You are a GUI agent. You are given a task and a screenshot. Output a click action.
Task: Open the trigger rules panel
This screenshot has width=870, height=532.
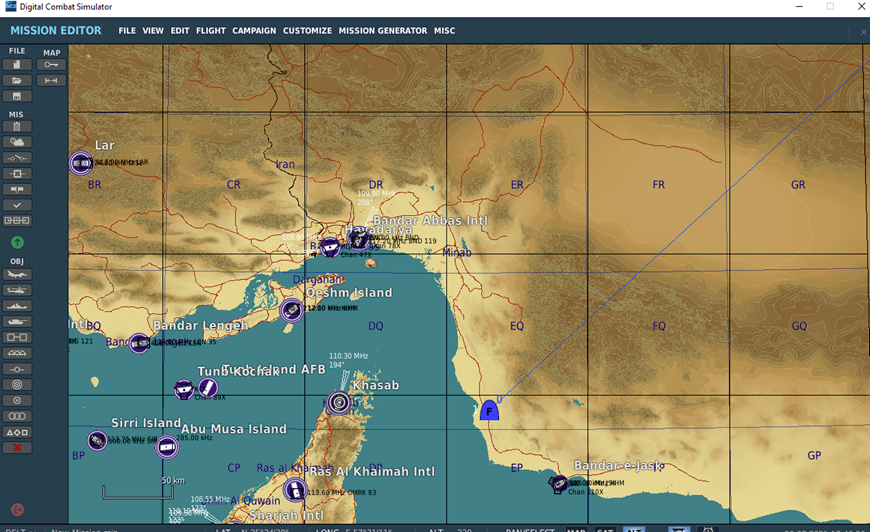tap(17, 158)
